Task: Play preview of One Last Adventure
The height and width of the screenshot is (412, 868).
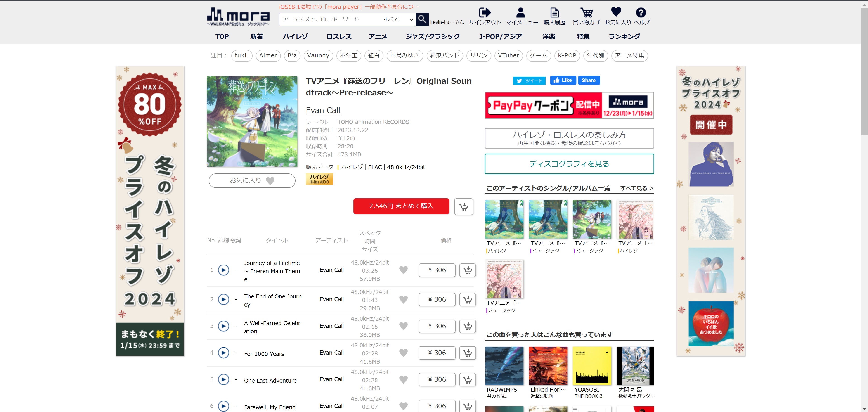Action: pos(223,380)
